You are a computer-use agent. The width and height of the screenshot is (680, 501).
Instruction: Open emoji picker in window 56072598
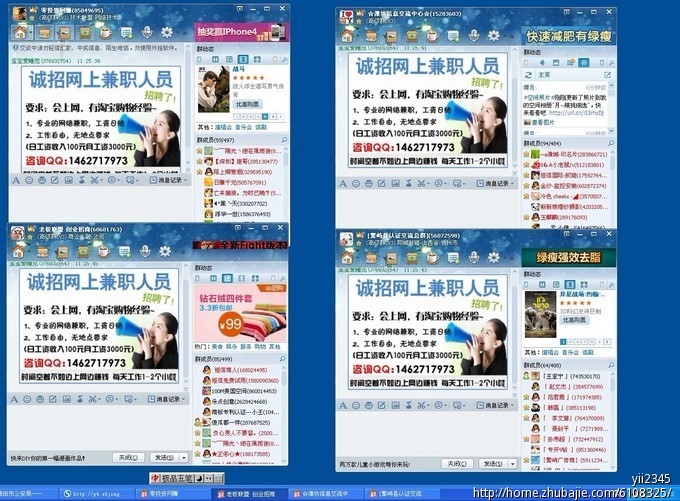click(x=356, y=406)
